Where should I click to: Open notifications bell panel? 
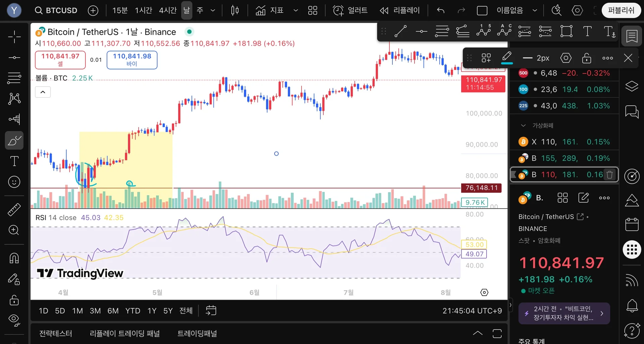[x=632, y=306]
